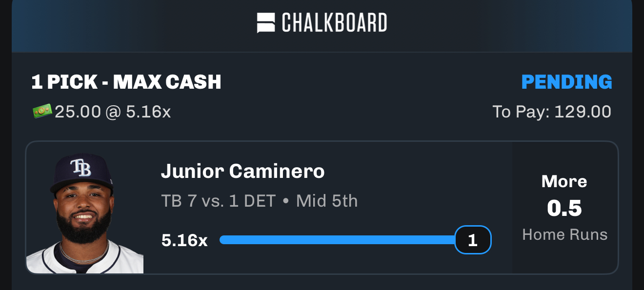Click the blue home run progress bar

pos(337,240)
